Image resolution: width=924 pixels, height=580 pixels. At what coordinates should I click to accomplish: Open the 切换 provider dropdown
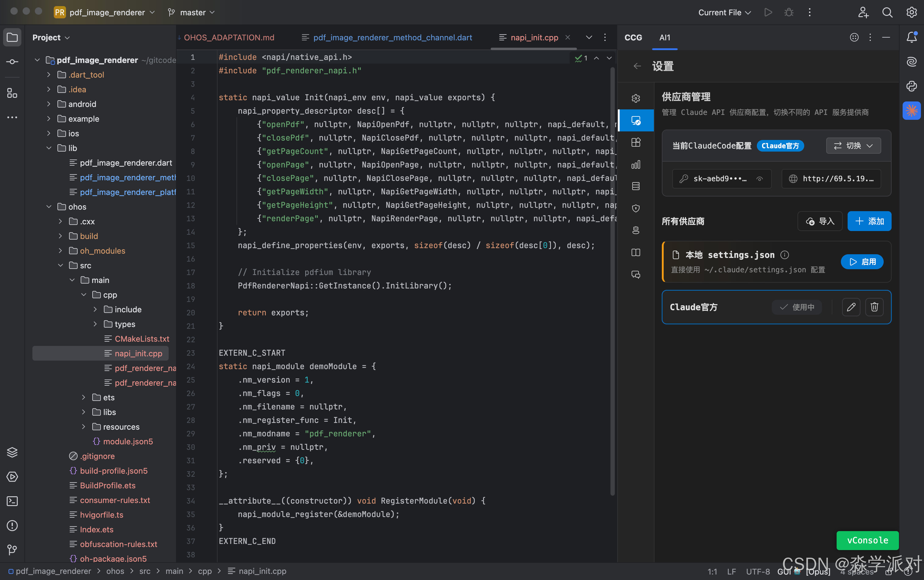pos(853,146)
